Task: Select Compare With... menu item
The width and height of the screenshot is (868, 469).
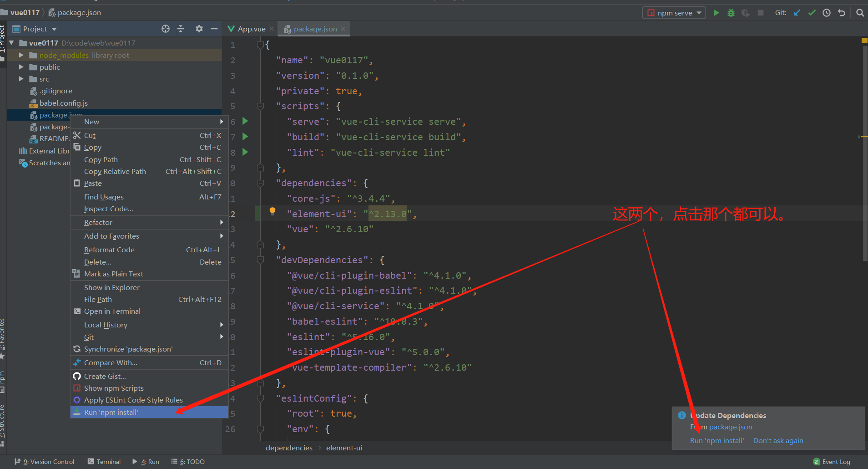Action: (x=149, y=362)
